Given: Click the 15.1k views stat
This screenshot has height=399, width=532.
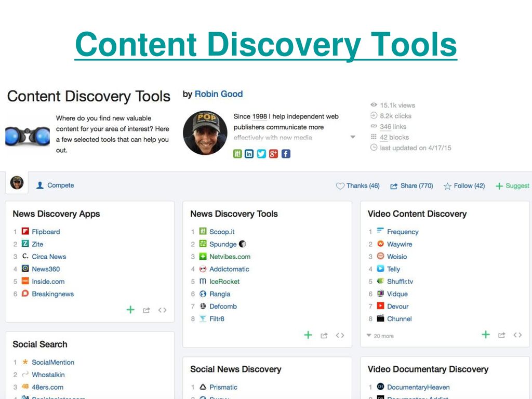Looking at the screenshot, I should tap(393, 105).
